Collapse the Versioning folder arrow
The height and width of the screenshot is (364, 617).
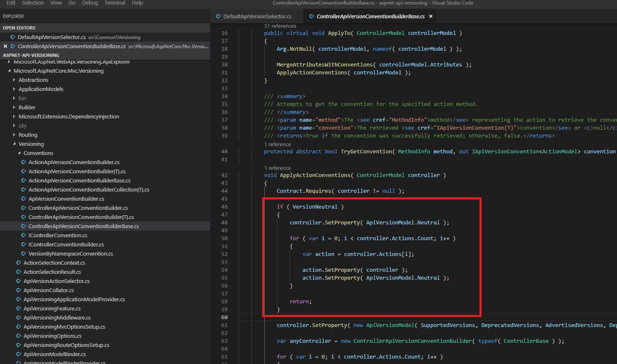[14, 144]
